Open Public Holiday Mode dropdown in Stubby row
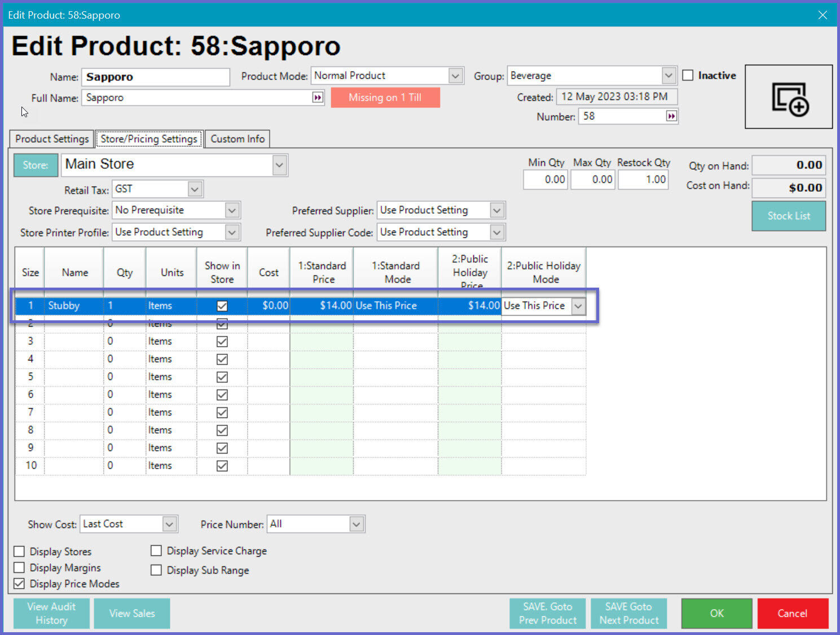The width and height of the screenshot is (840, 635). pos(578,306)
